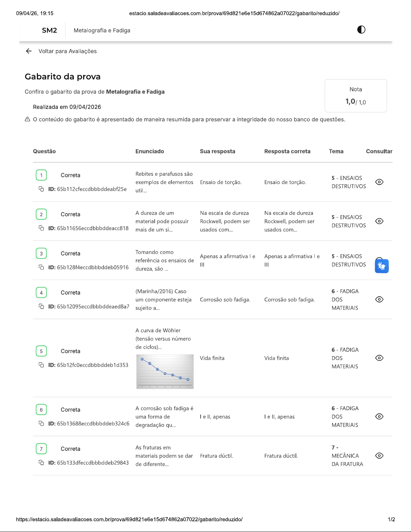Toggle the dark/light contrast mode icon
Viewport: 411px width, 532px height.
tap(361, 30)
